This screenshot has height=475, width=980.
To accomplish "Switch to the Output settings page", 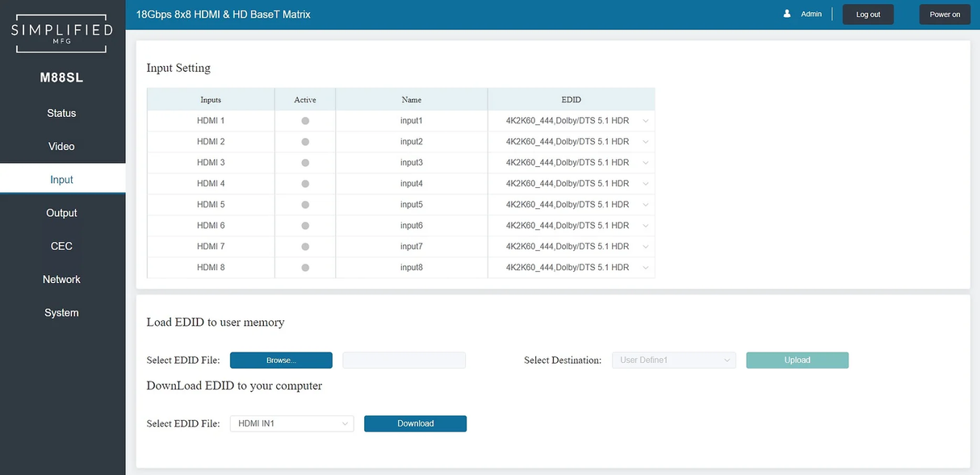I will (62, 213).
